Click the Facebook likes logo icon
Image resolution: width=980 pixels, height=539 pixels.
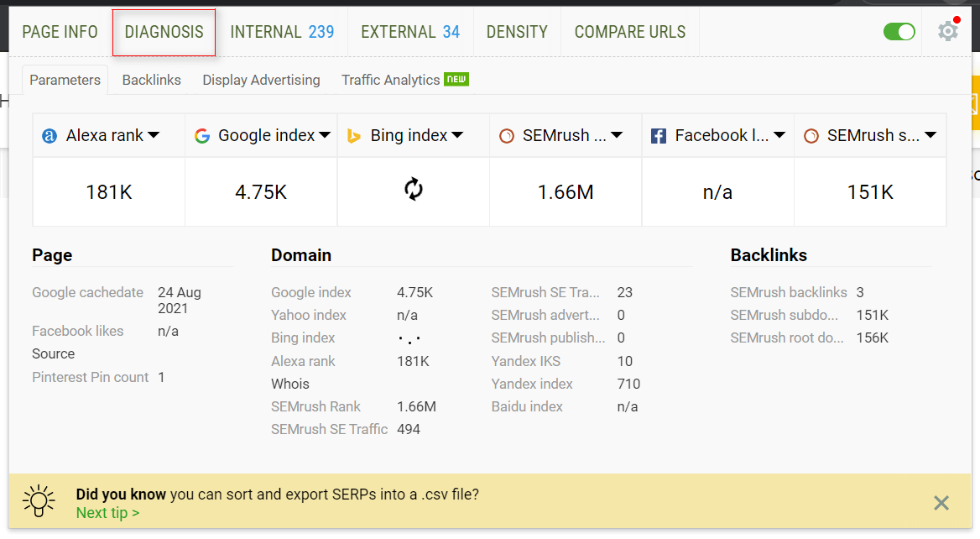pyautogui.click(x=659, y=136)
